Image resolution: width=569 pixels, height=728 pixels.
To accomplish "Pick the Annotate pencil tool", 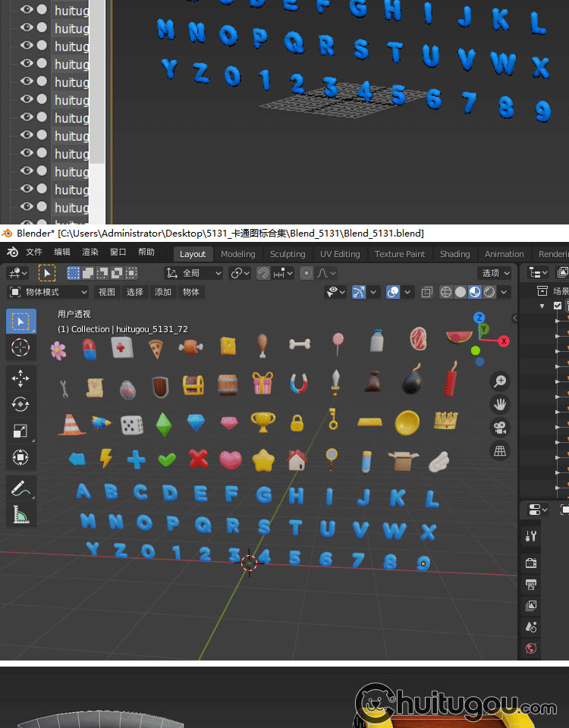I will pos(20,489).
